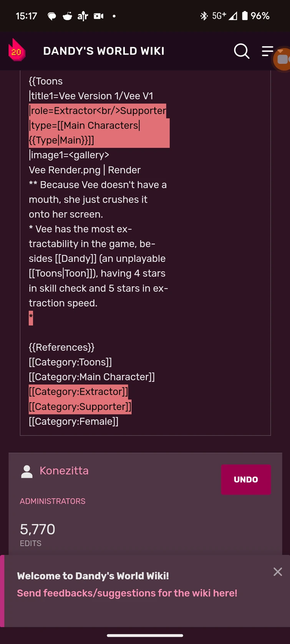Tap the Category:Female line in diff
This screenshot has width=290, height=644.
point(74,421)
